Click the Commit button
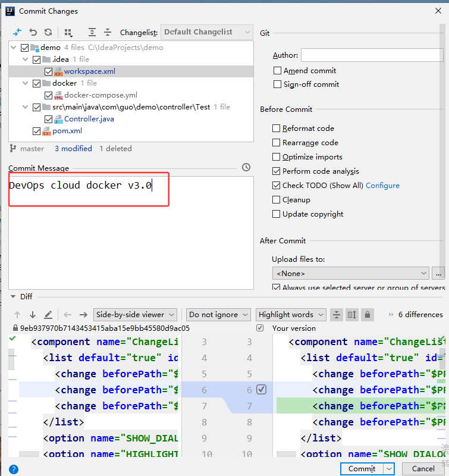Image resolution: width=449 pixels, height=476 pixels. 362,469
